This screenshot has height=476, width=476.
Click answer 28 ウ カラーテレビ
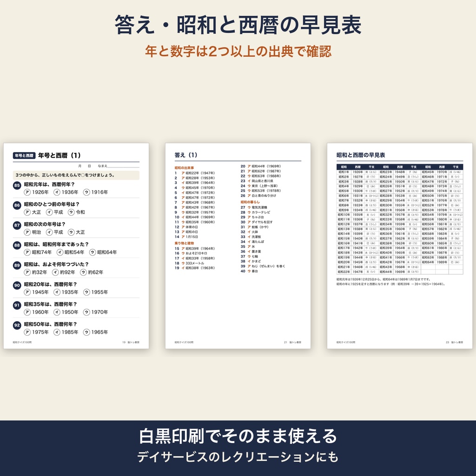pyautogui.click(x=256, y=212)
